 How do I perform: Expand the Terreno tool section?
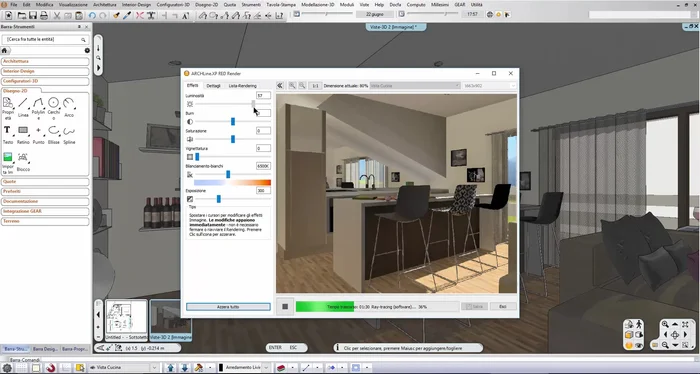(45, 221)
